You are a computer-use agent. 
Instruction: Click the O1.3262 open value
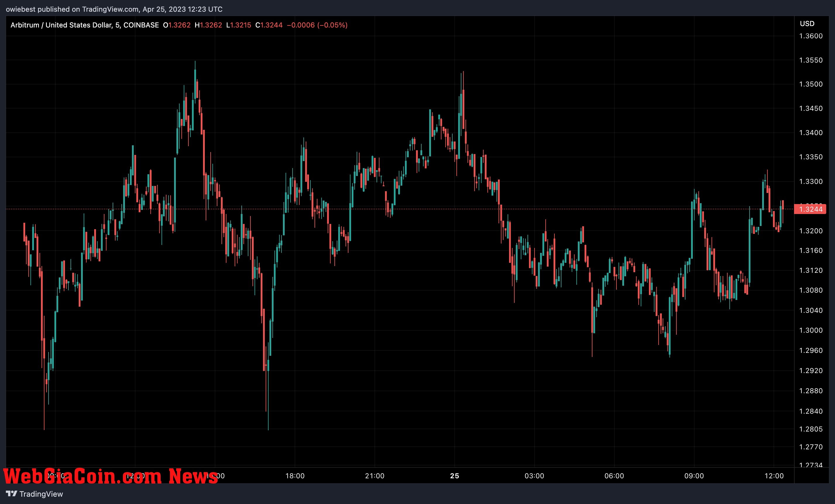click(177, 25)
